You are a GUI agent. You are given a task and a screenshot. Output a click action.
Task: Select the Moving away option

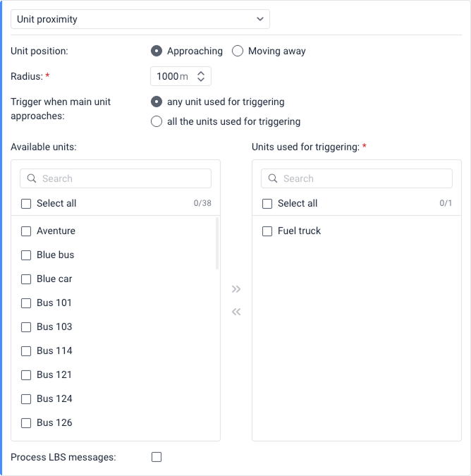[x=238, y=51]
